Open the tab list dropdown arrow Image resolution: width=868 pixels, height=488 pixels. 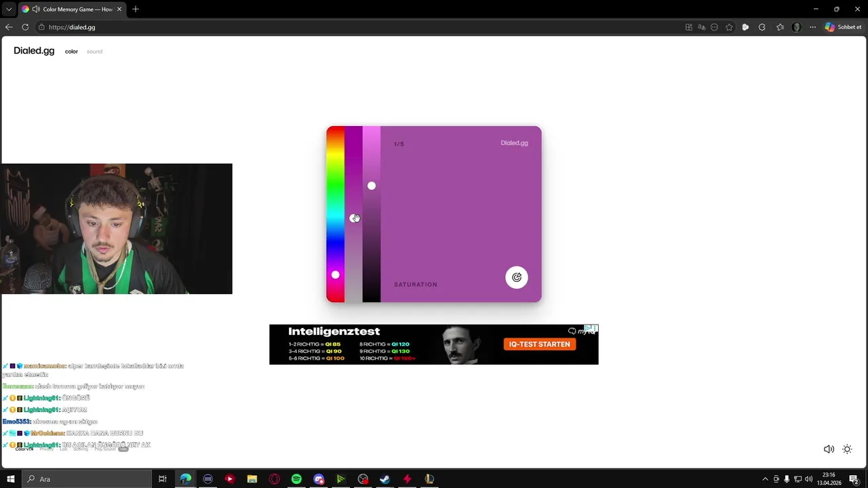(9, 9)
